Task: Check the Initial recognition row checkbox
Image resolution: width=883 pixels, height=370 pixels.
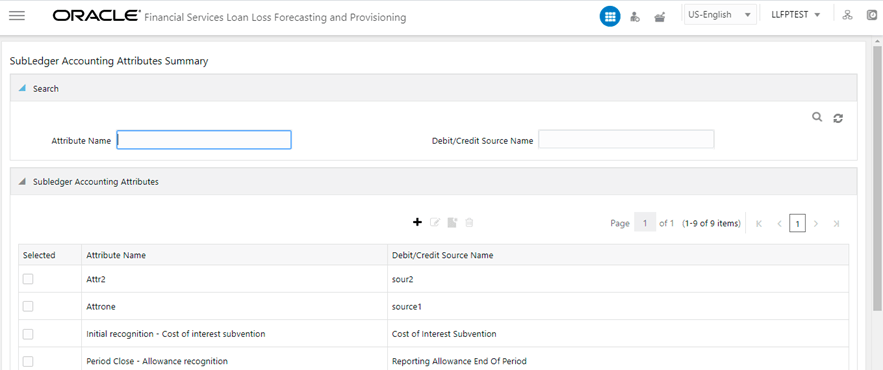Action: pos(28,334)
